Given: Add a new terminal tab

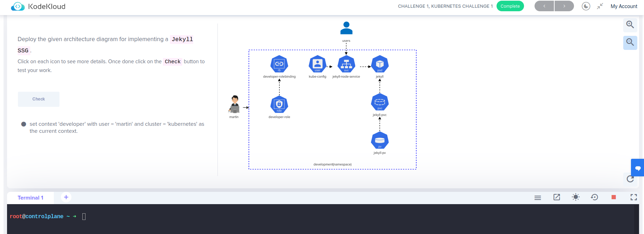Looking at the screenshot, I should [x=66, y=197].
